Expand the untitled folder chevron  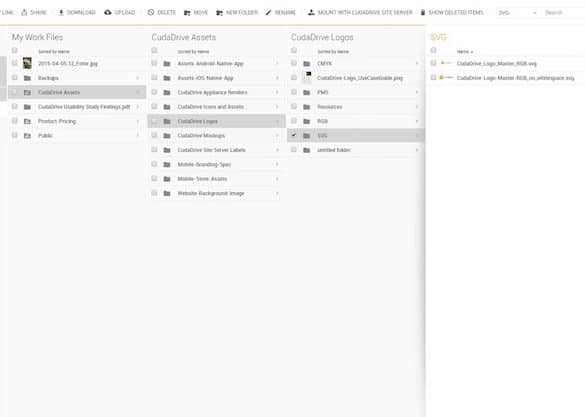[x=417, y=150]
